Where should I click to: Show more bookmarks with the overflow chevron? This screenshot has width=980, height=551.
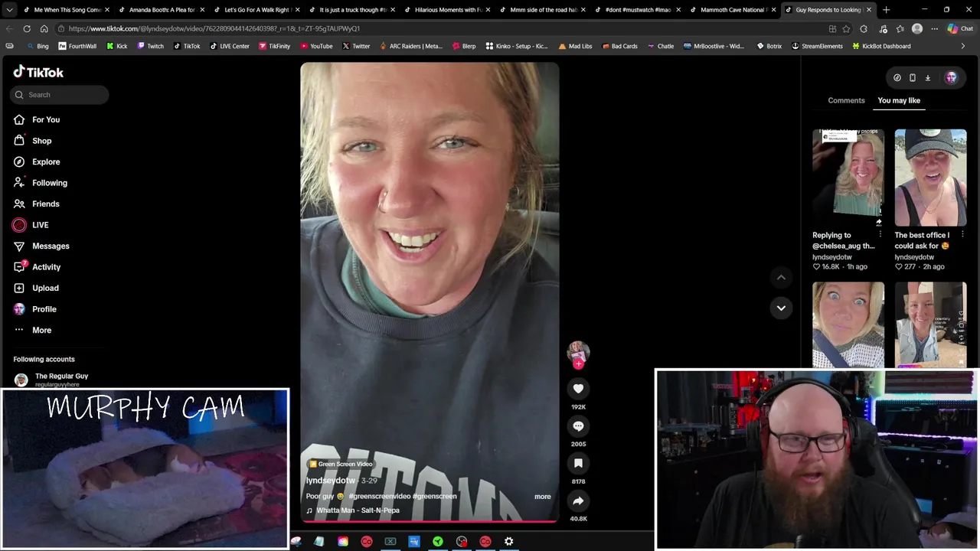pos(963,46)
